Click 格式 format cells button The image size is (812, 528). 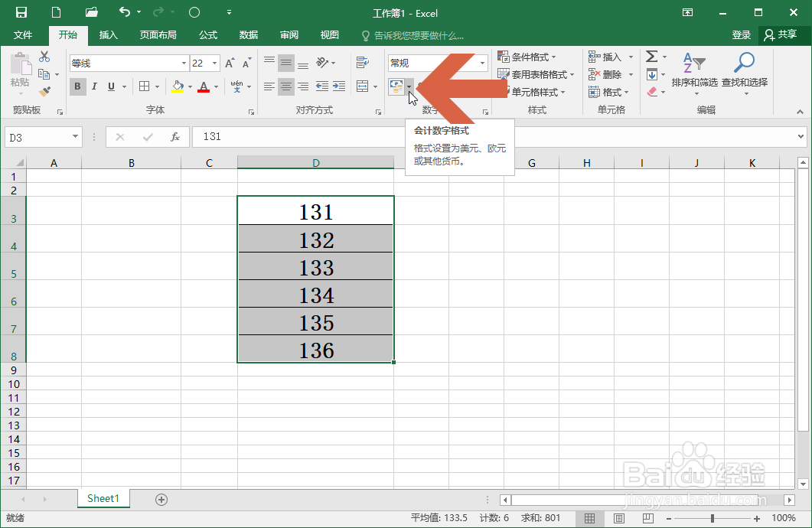point(608,92)
